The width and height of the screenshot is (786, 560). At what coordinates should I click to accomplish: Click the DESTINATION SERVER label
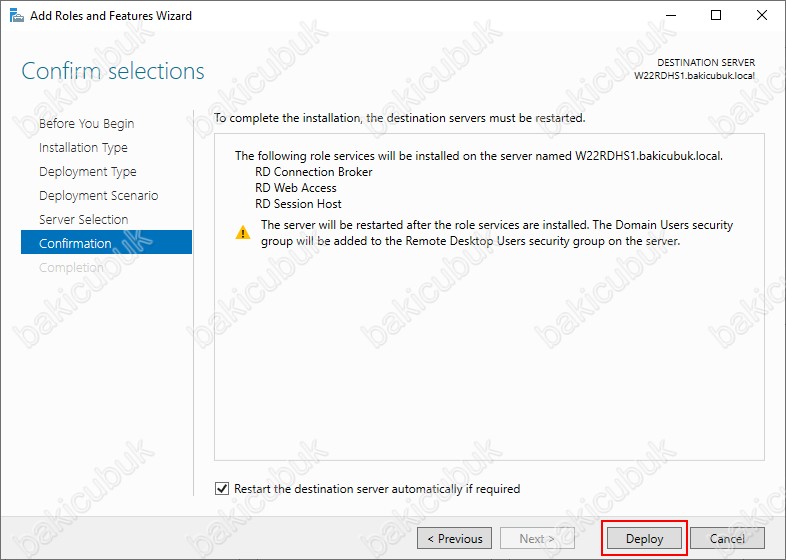tap(706, 63)
